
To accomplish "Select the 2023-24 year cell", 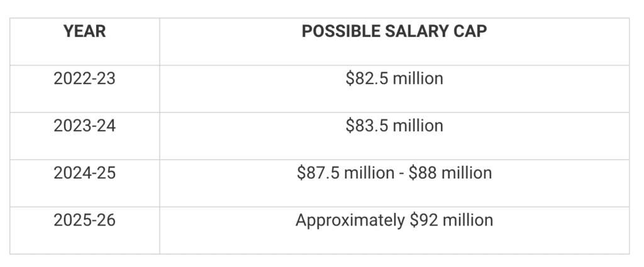I will [x=84, y=126].
